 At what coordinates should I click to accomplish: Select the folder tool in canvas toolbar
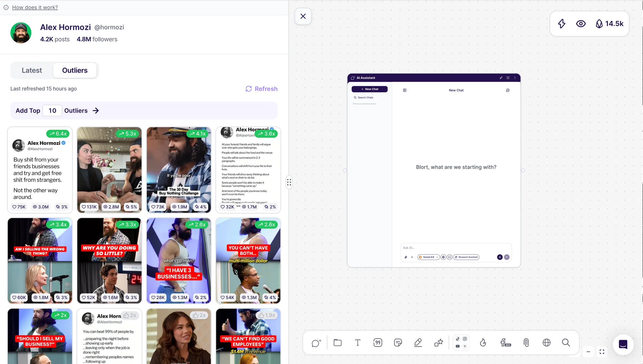[x=338, y=343]
